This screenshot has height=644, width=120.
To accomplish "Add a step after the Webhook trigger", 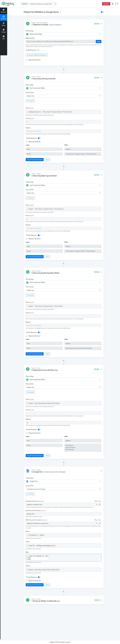I will click(64, 69).
